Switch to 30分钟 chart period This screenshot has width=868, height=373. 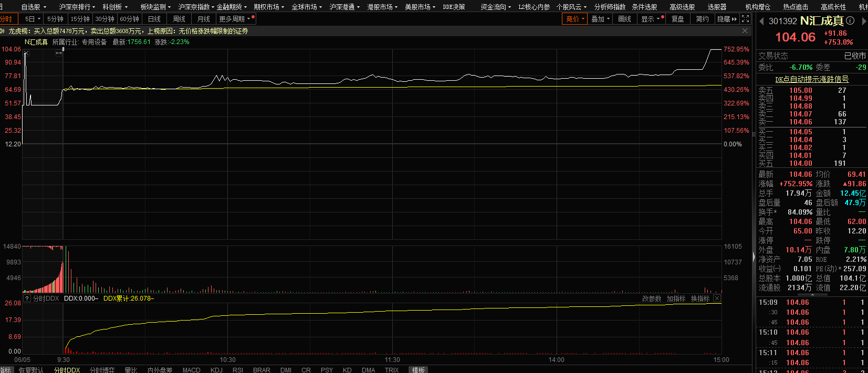pos(104,19)
